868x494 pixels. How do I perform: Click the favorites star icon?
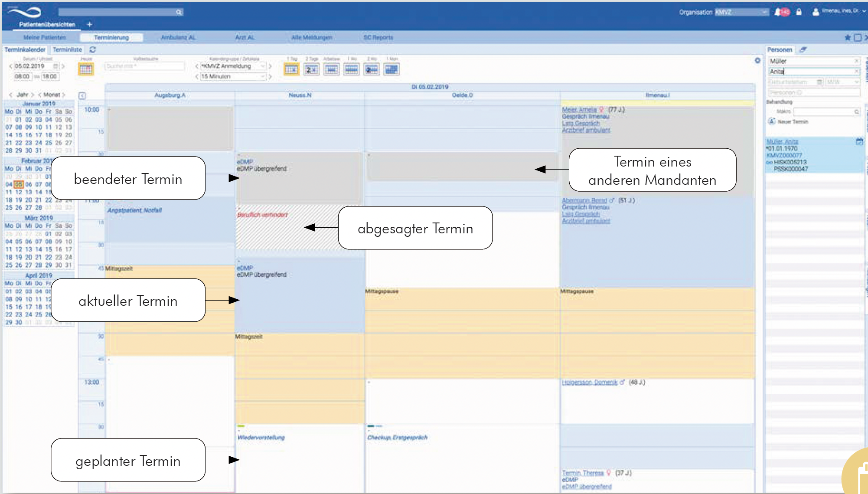click(x=848, y=38)
